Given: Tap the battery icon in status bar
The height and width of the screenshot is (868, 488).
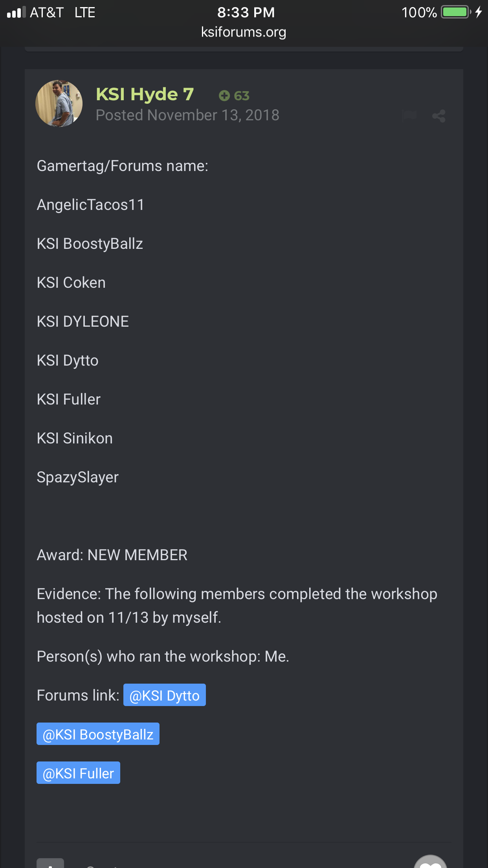Looking at the screenshot, I should (455, 12).
